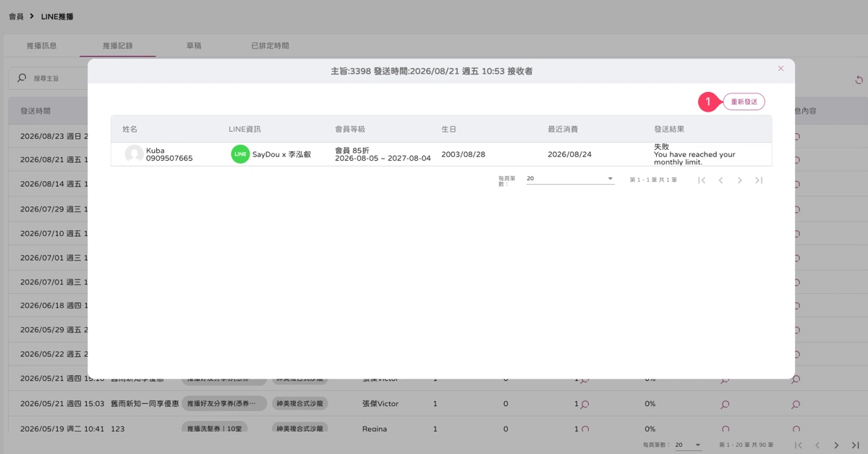
Task: Click the SayDou x 李泓叡 LINE name
Action: pyautogui.click(x=281, y=154)
